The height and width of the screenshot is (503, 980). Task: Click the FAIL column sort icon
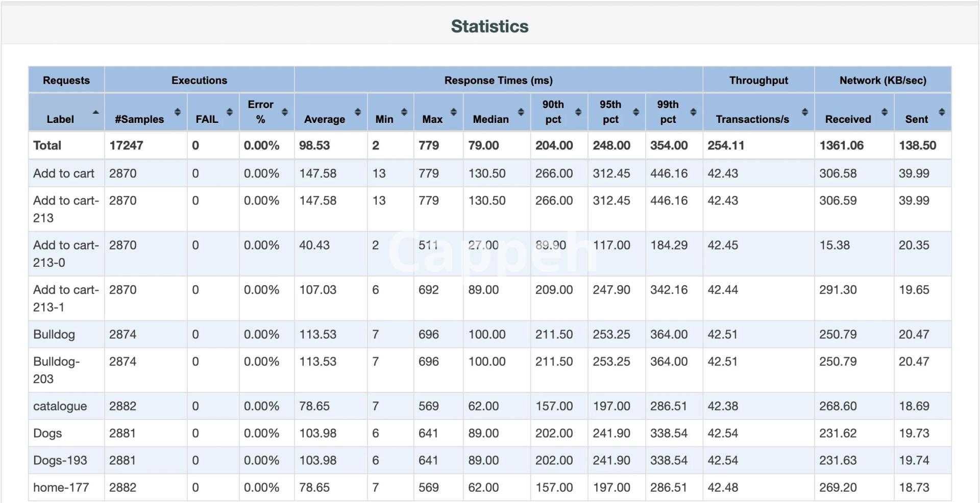click(229, 112)
